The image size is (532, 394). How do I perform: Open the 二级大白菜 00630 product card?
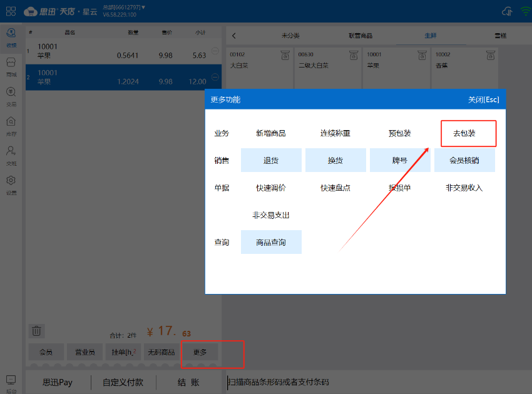pos(328,68)
